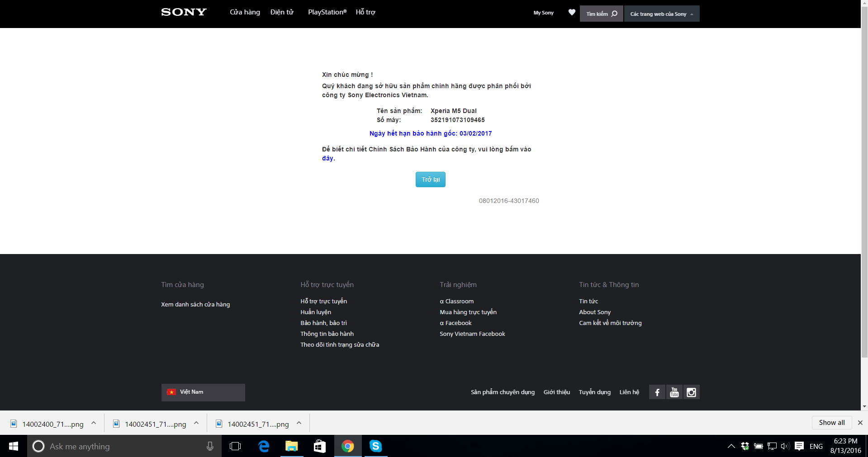Open 'Mua hàng trực tuyến' link
Image resolution: width=868 pixels, height=457 pixels.
pyautogui.click(x=468, y=312)
